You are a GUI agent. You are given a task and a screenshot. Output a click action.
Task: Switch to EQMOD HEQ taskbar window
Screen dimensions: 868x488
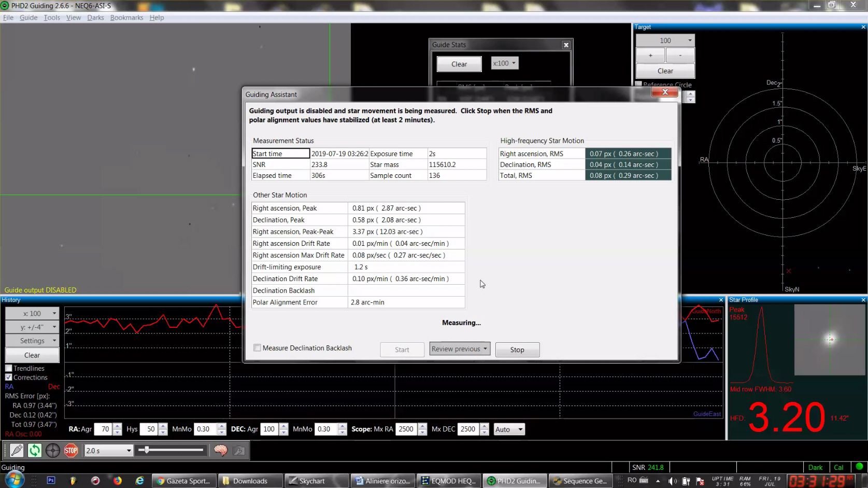[449, 481]
